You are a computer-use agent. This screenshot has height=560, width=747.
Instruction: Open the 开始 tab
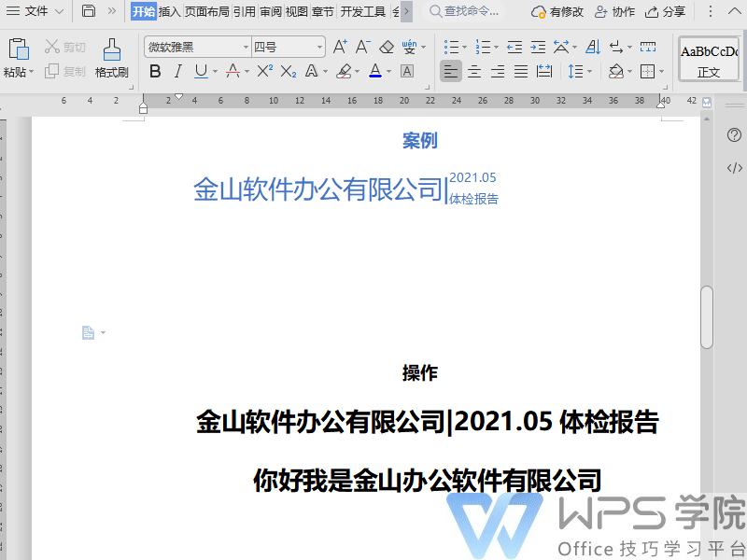coord(144,11)
